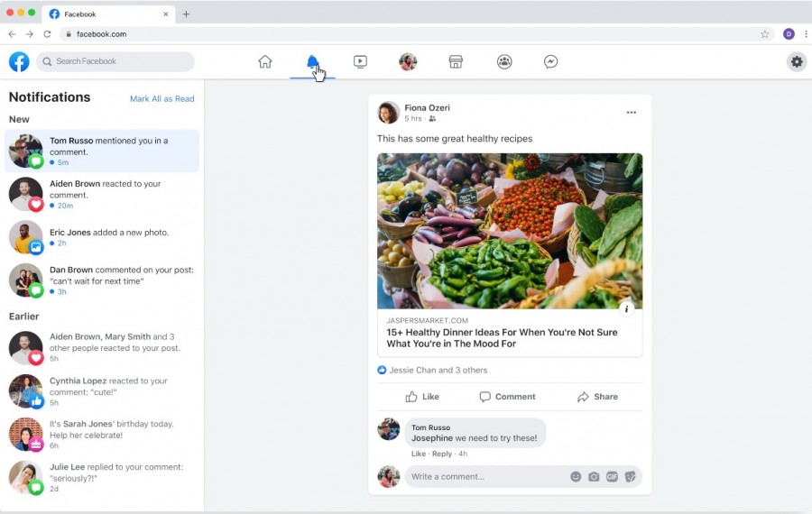Viewport: 812px width, 514px height.
Task: Select the Notifications bell tab
Action: [312, 61]
